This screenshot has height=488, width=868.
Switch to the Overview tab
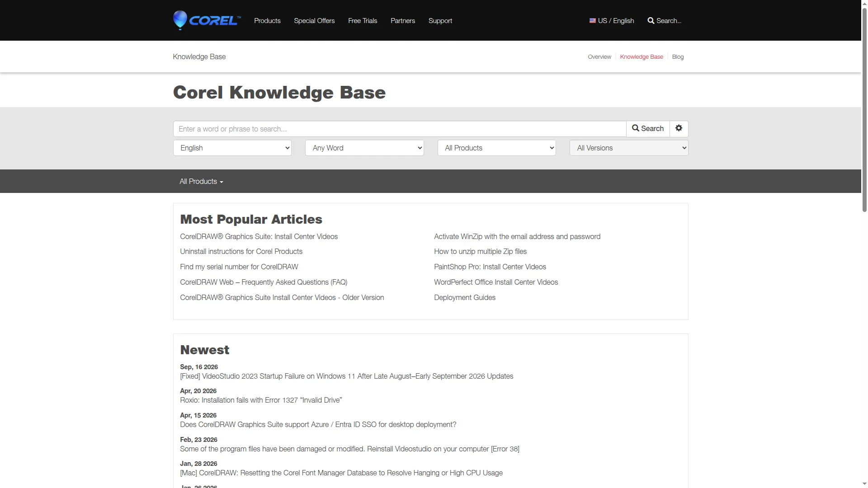[599, 57]
